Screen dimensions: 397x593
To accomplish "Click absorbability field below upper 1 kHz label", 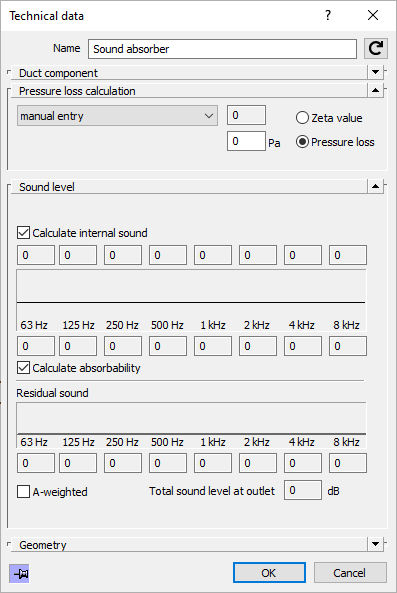I will pos(213,346).
